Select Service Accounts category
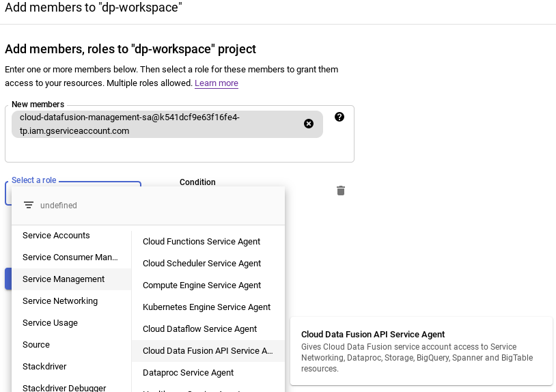The width and height of the screenshot is (556, 392). pyautogui.click(x=56, y=236)
